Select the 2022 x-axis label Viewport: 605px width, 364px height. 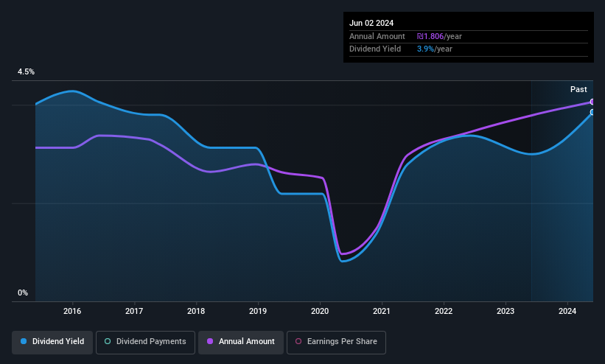tap(444, 311)
